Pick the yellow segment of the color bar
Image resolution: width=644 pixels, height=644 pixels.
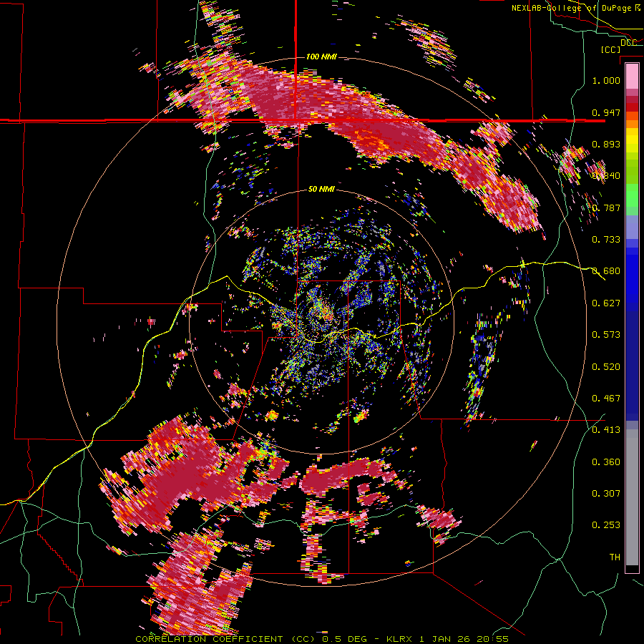(632, 141)
